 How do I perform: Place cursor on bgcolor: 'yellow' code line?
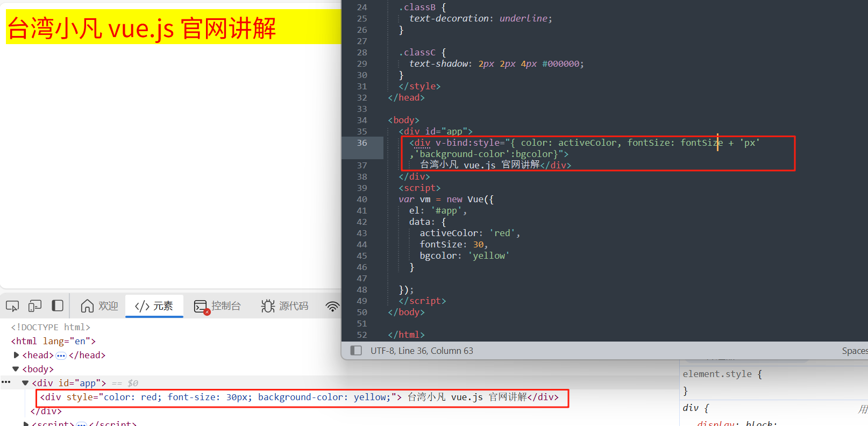465,255
